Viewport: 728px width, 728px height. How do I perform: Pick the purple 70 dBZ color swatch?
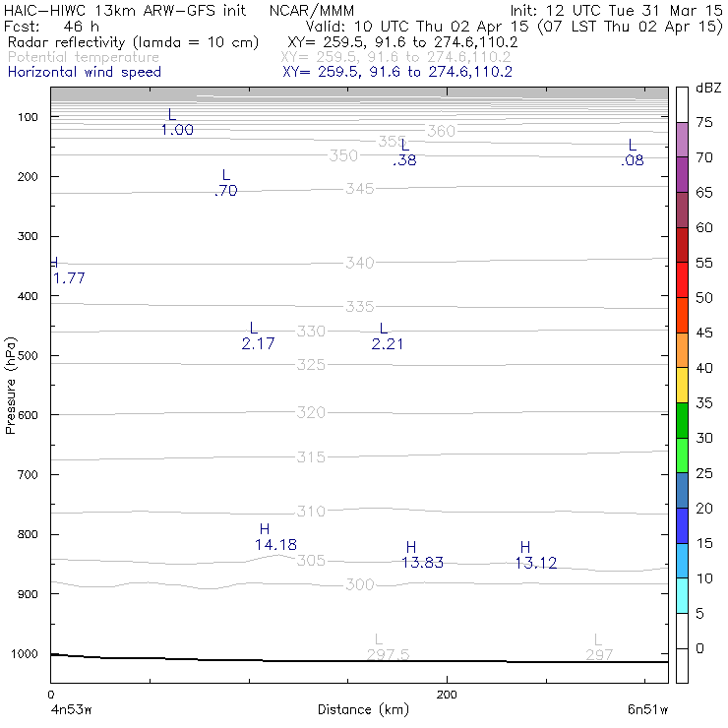pyautogui.click(x=682, y=140)
